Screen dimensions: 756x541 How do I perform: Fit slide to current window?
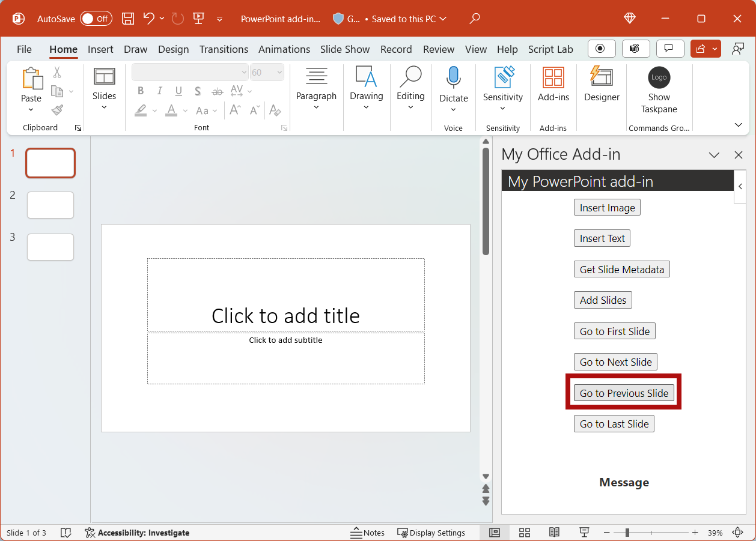point(738,533)
